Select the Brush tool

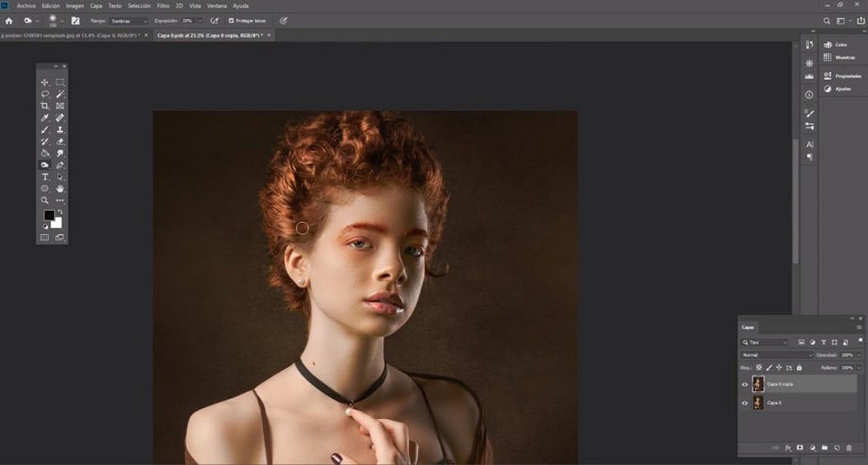pos(44,129)
